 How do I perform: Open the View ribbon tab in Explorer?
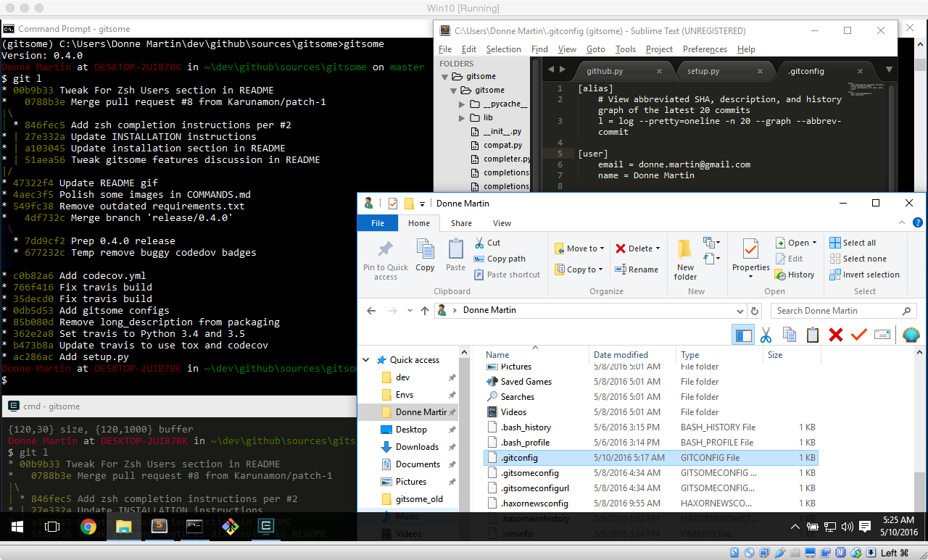pos(502,223)
